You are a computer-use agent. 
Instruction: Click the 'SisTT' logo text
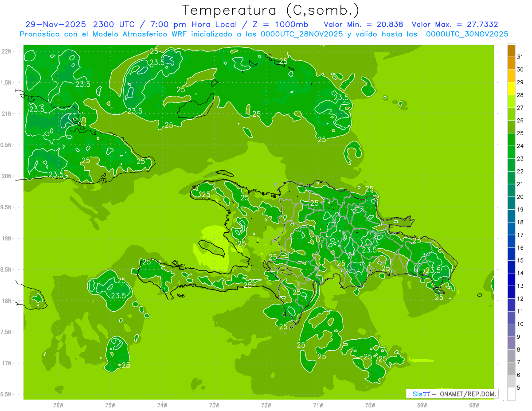[x=421, y=394]
